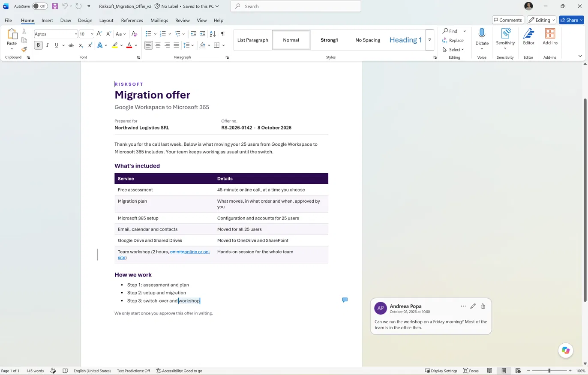
Task: Increase the paragraph indent
Action: coord(203,34)
